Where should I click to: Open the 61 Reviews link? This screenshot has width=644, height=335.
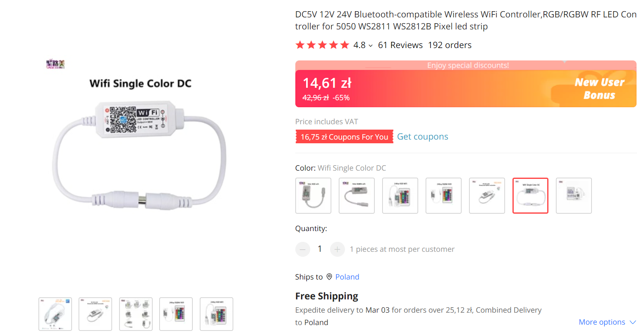click(400, 45)
